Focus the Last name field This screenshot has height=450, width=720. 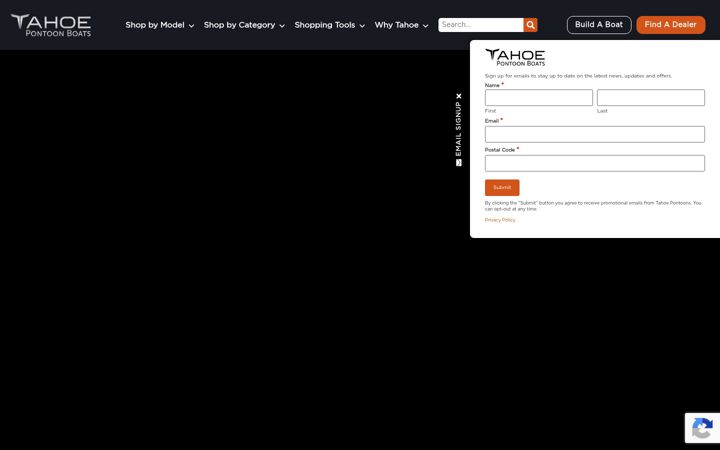pyautogui.click(x=651, y=97)
